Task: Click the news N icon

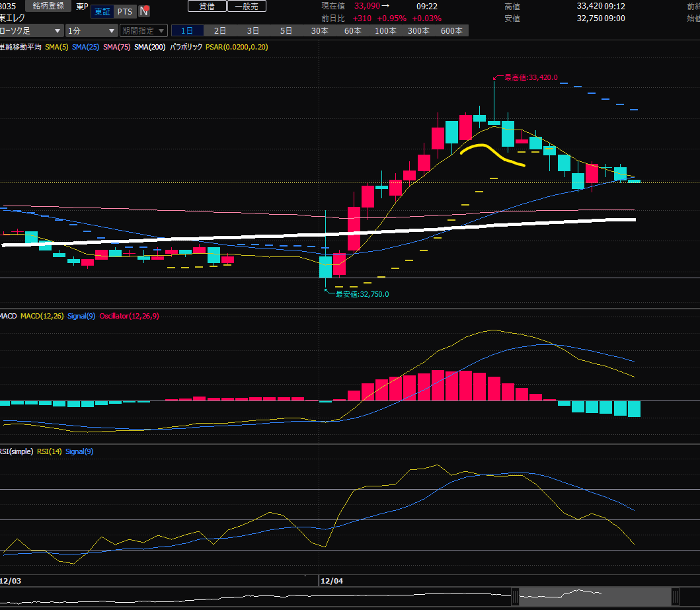Action: [x=143, y=11]
